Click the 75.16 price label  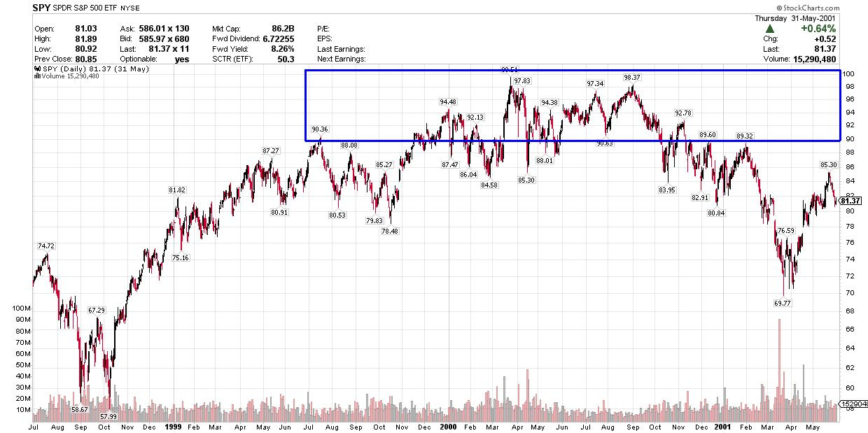[x=181, y=258]
